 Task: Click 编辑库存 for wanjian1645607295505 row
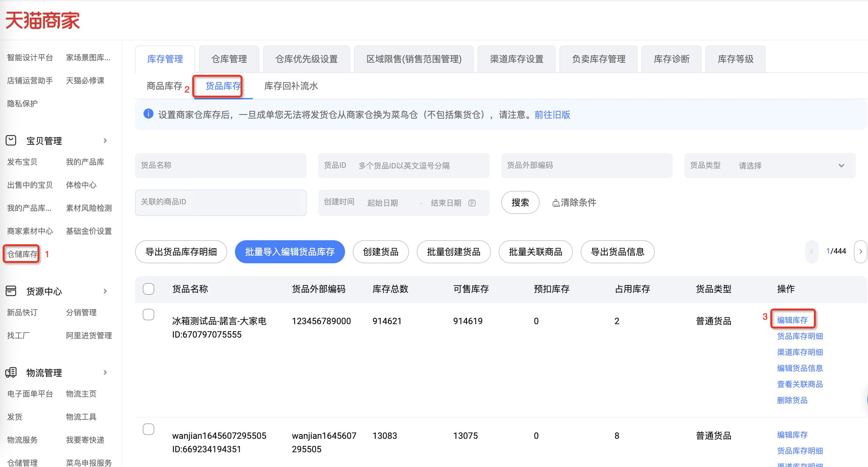(792, 435)
